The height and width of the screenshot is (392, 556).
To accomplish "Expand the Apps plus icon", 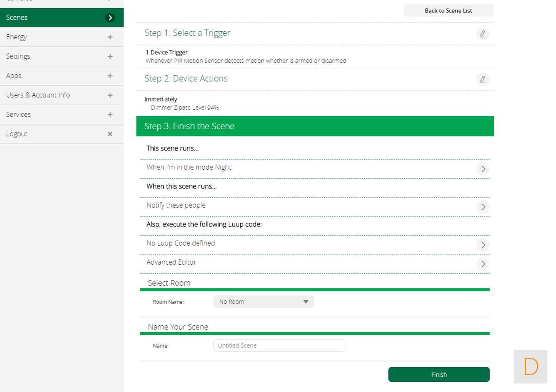I will (110, 76).
